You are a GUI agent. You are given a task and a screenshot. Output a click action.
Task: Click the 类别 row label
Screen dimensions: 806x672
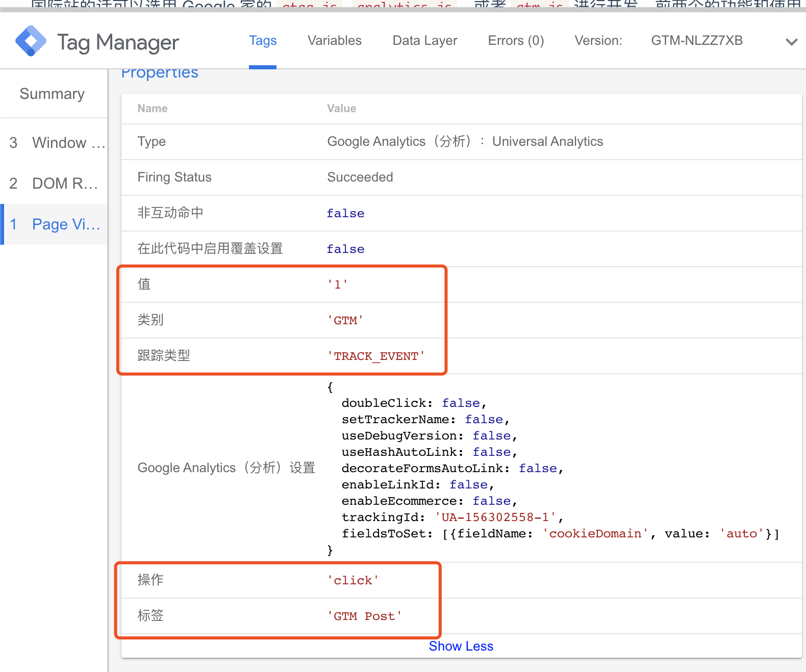[x=150, y=320]
